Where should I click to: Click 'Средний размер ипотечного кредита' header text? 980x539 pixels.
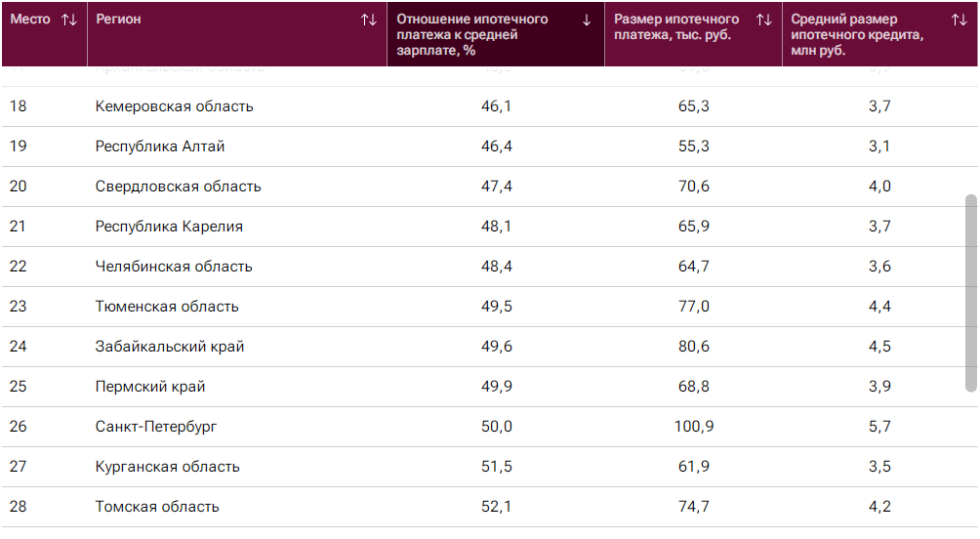pyautogui.click(x=857, y=34)
